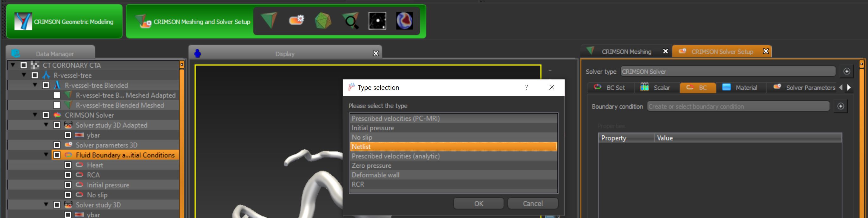
Task: Toggle Fluid Boundary Conditions checkbox
Action: tap(57, 155)
